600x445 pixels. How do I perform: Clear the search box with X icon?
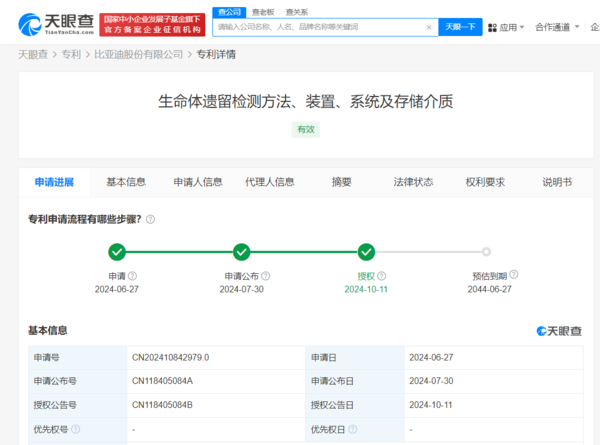(429, 27)
